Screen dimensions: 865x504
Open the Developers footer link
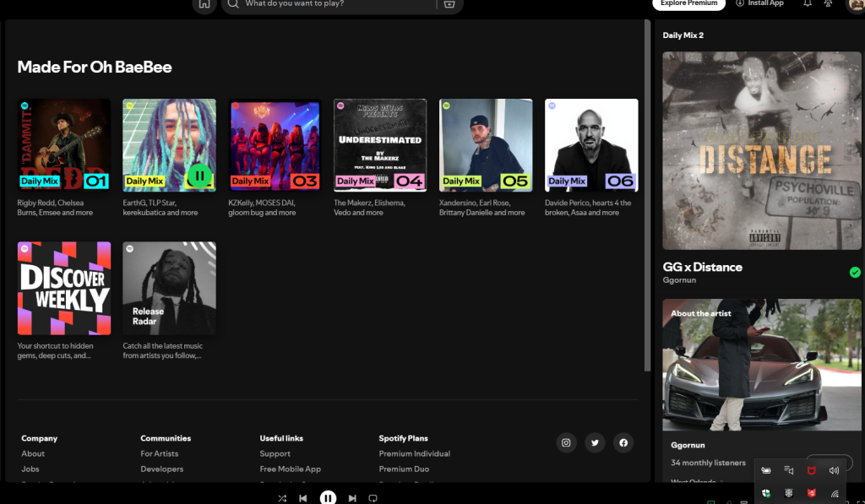pyautogui.click(x=162, y=469)
